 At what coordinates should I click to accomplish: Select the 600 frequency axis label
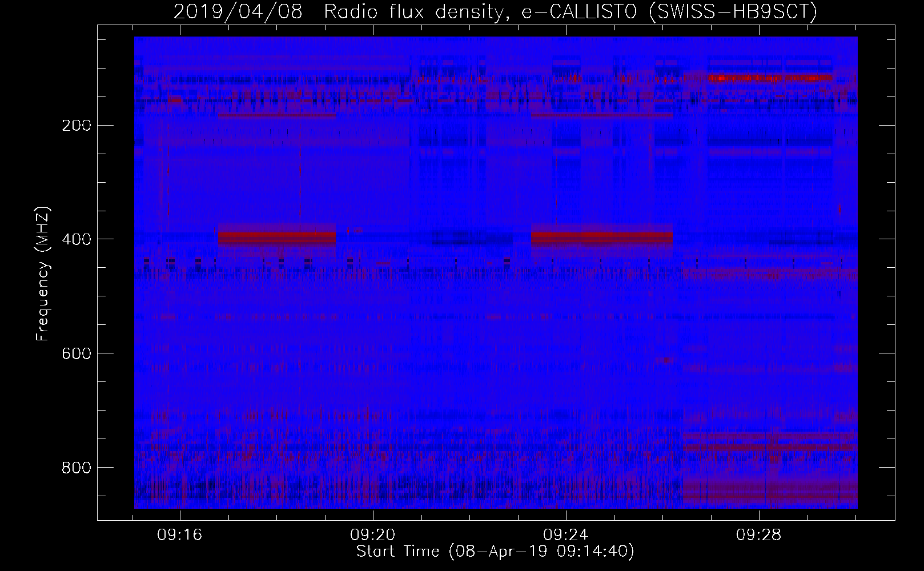coord(76,353)
